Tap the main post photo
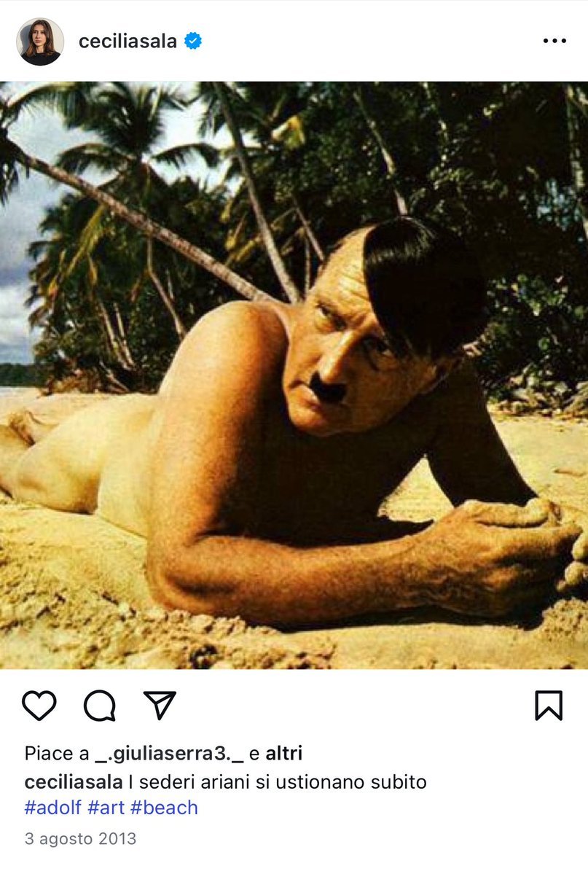 click(294, 375)
